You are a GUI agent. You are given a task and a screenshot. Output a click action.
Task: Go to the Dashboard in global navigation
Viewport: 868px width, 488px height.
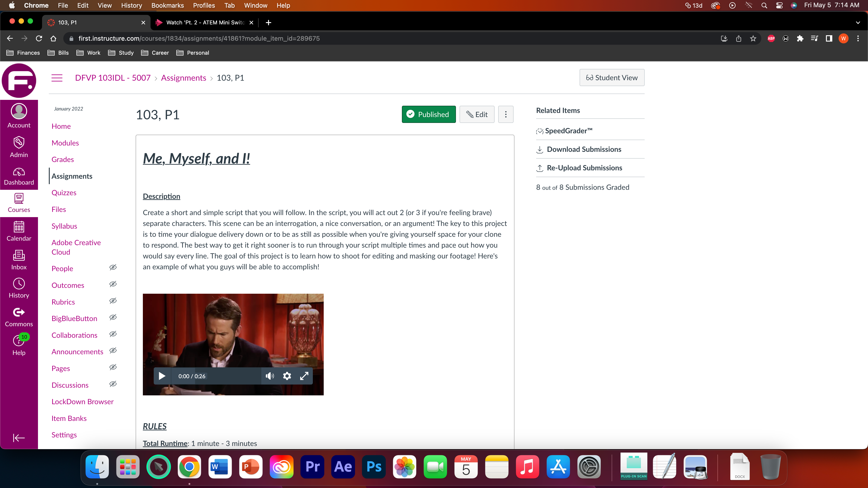pos(19,176)
